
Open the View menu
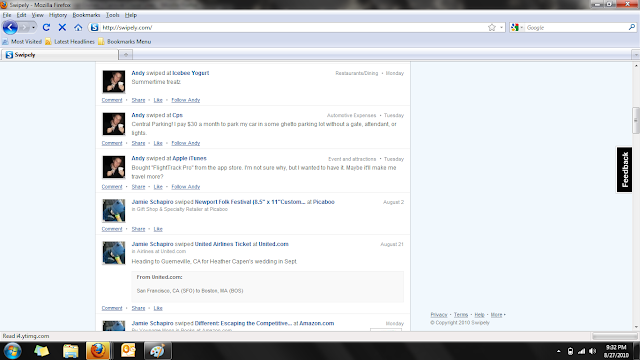(x=38, y=15)
